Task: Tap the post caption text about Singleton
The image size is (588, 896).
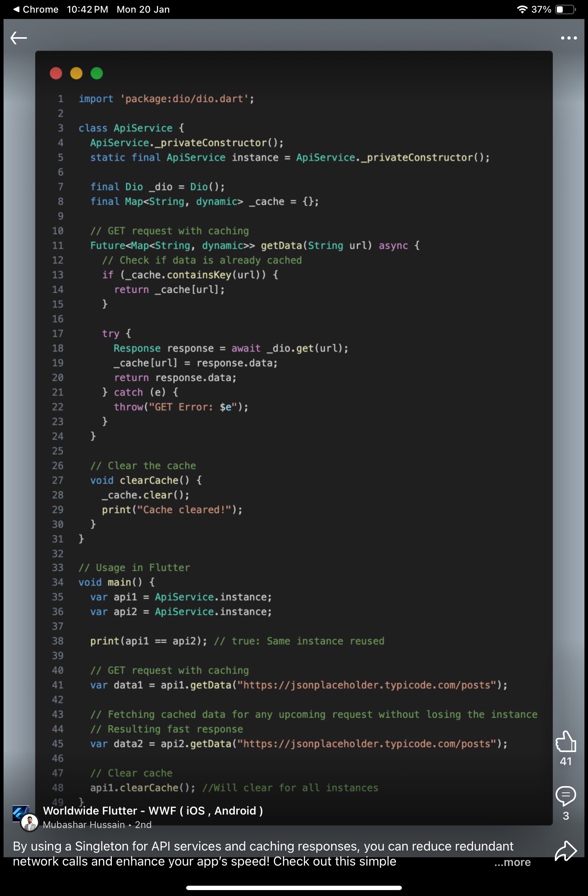Action: pos(263,854)
